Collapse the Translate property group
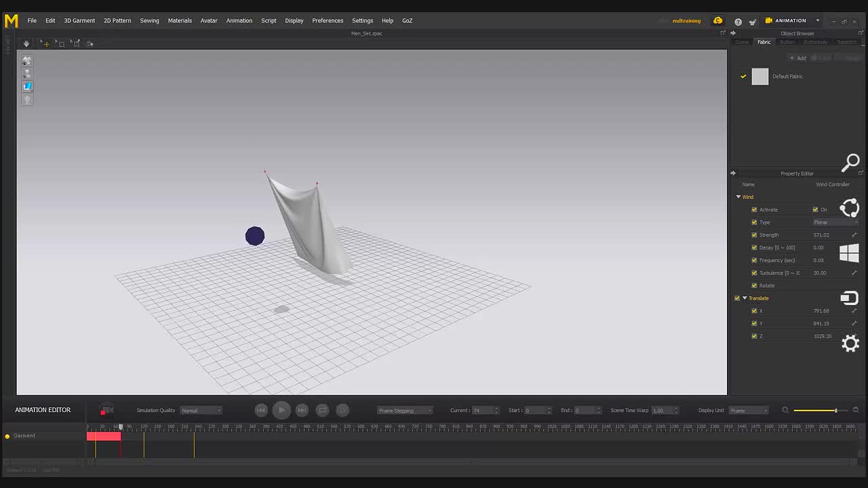 [x=745, y=298]
